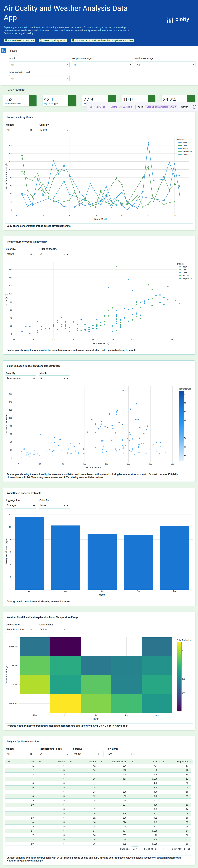
Task: Clear Heatmap Color Metric Solar Radiation value
Action: point(31,630)
